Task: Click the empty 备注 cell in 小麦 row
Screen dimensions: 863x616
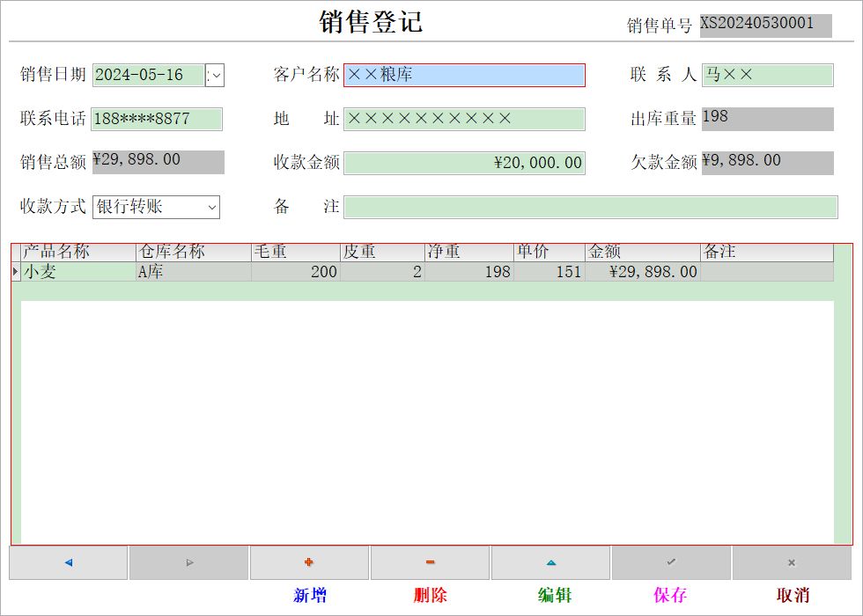Action: [767, 272]
